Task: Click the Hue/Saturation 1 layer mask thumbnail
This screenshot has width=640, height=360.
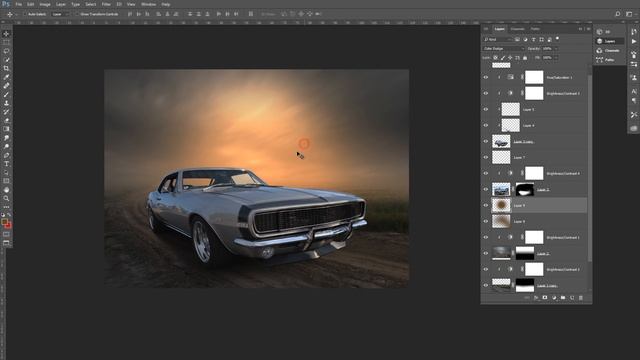Action: (x=534, y=77)
